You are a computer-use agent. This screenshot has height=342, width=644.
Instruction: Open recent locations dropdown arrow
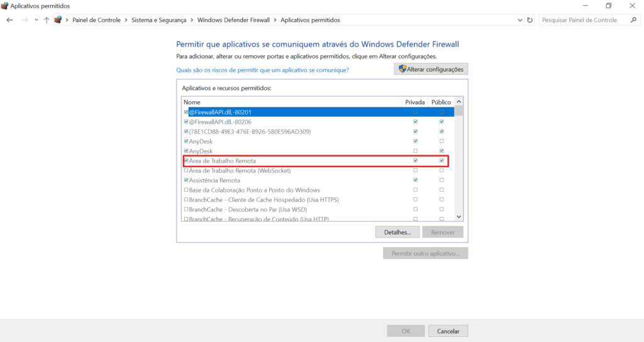(36, 19)
